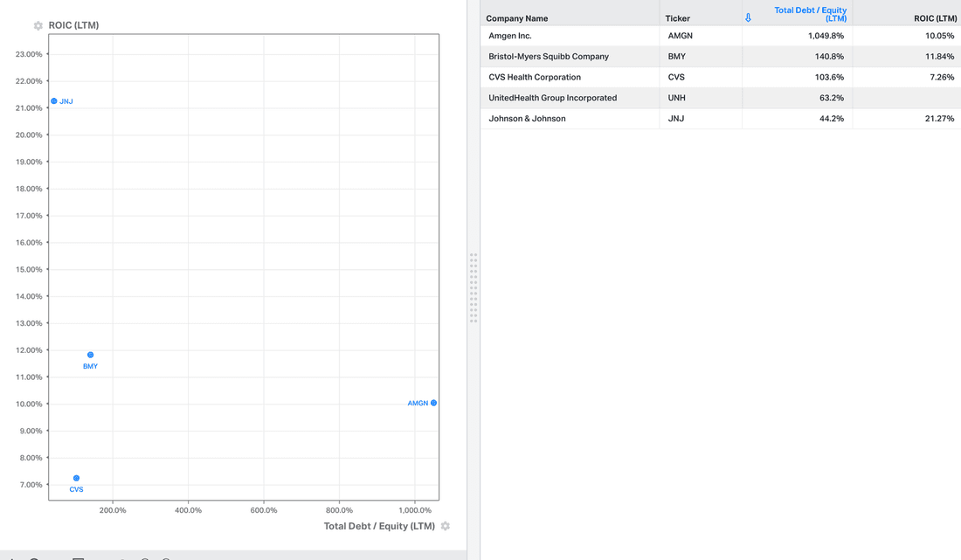Sort by Company Name column header
This screenshot has width=961, height=560.
click(x=516, y=18)
